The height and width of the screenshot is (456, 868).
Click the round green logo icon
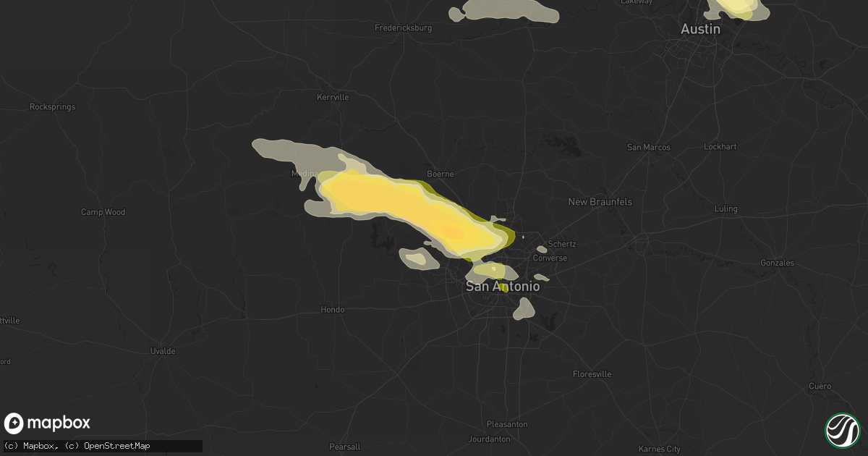click(x=842, y=430)
